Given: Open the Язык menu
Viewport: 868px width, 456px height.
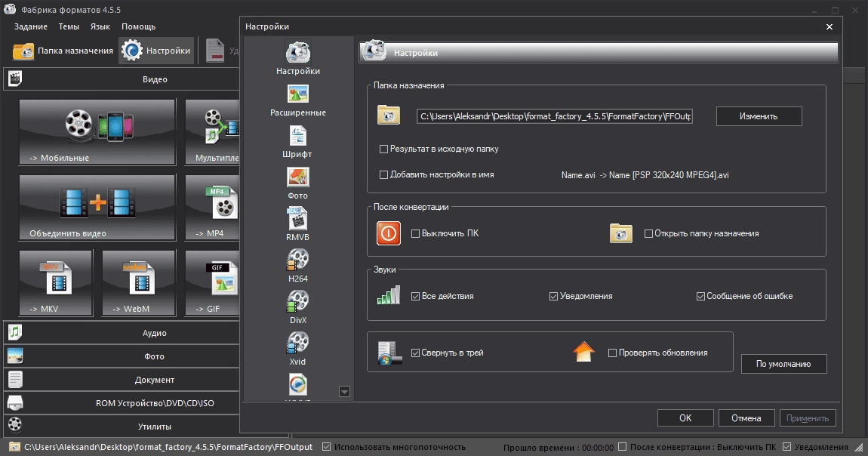Looking at the screenshot, I should pyautogui.click(x=100, y=26).
